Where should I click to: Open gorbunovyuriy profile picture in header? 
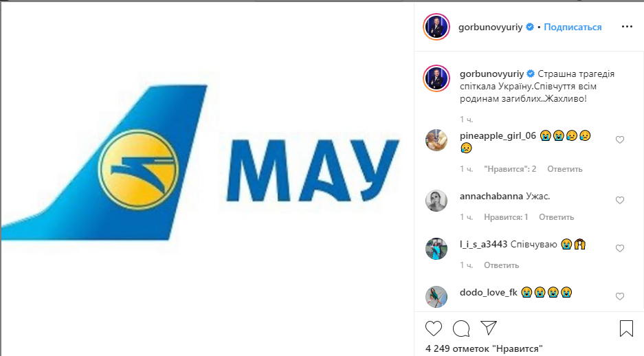tap(436, 27)
